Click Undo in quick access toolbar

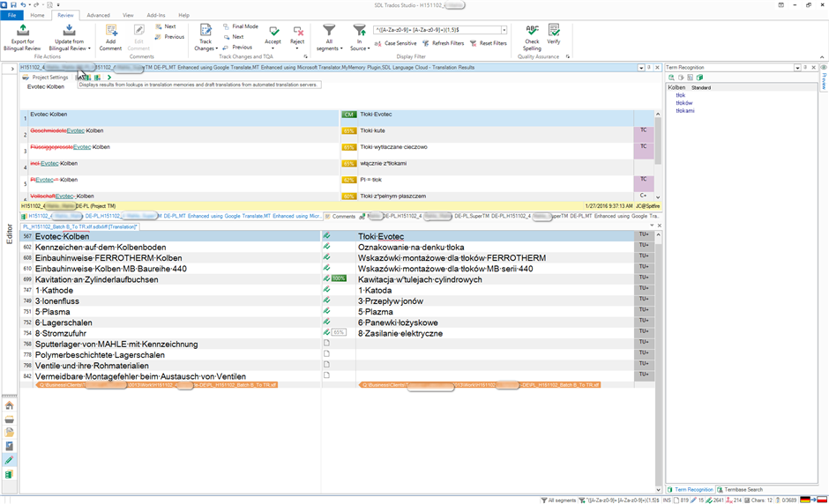coord(23,4)
